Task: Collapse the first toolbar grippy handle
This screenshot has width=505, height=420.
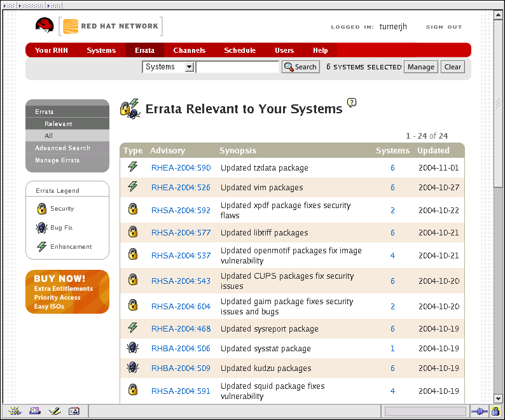Action: pyautogui.click(x=9, y=6)
